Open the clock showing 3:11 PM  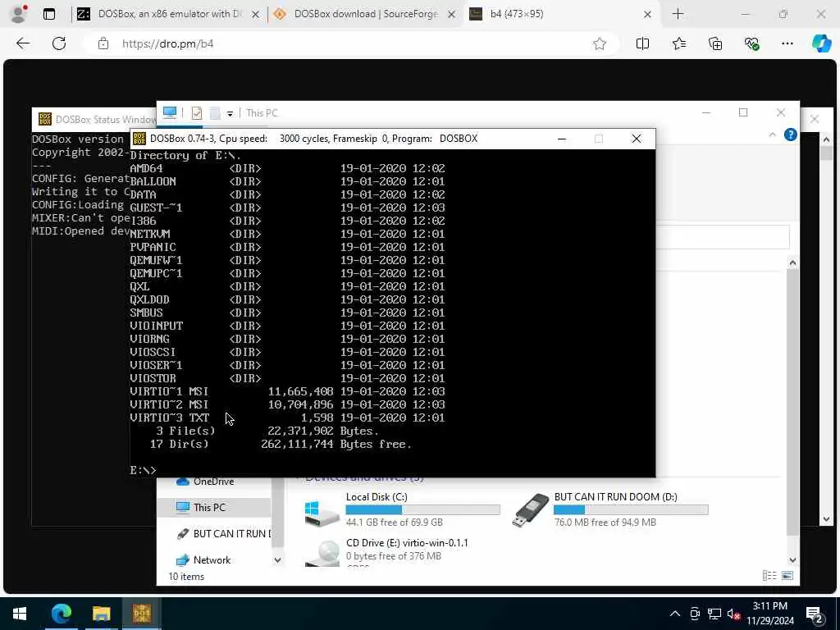[769, 614]
